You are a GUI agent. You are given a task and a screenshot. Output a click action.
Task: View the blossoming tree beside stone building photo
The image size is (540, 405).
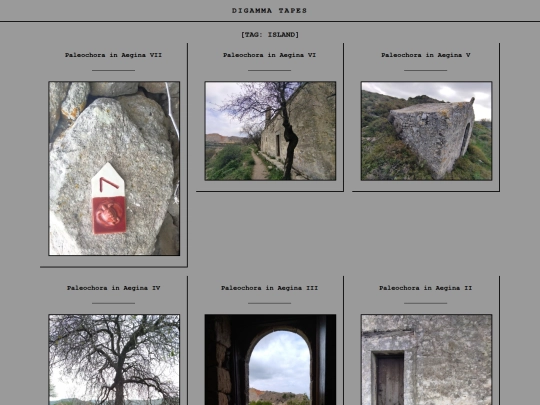pos(270,131)
